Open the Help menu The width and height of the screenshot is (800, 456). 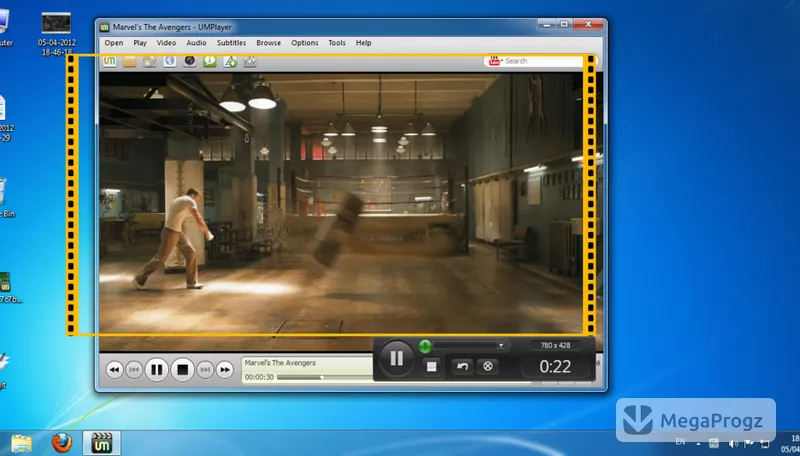click(x=363, y=43)
